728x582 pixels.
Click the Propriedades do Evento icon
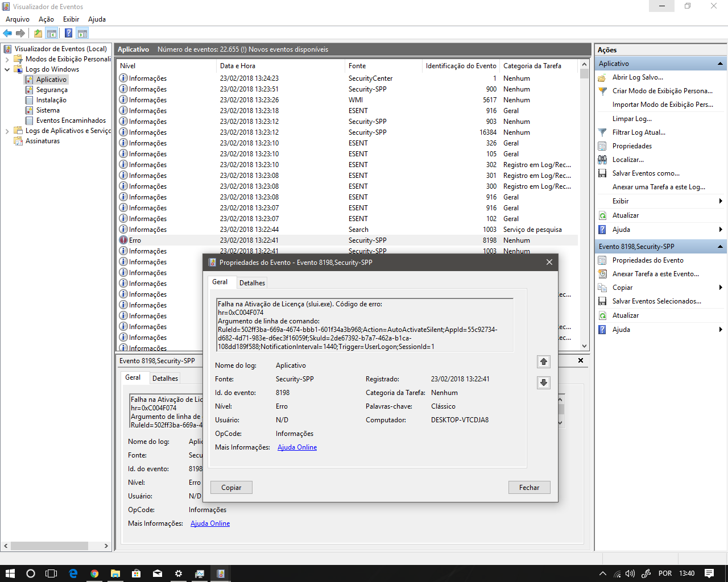click(x=602, y=260)
